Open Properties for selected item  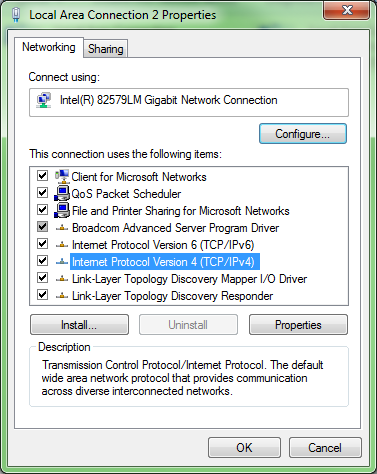[x=298, y=325]
